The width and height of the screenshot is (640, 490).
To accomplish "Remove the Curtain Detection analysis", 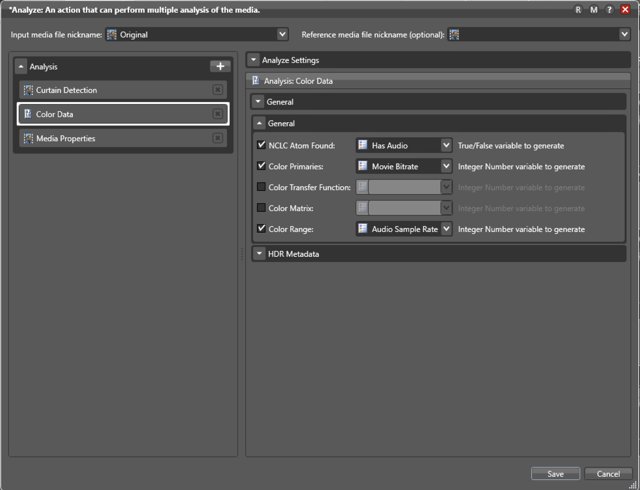I will [x=218, y=90].
